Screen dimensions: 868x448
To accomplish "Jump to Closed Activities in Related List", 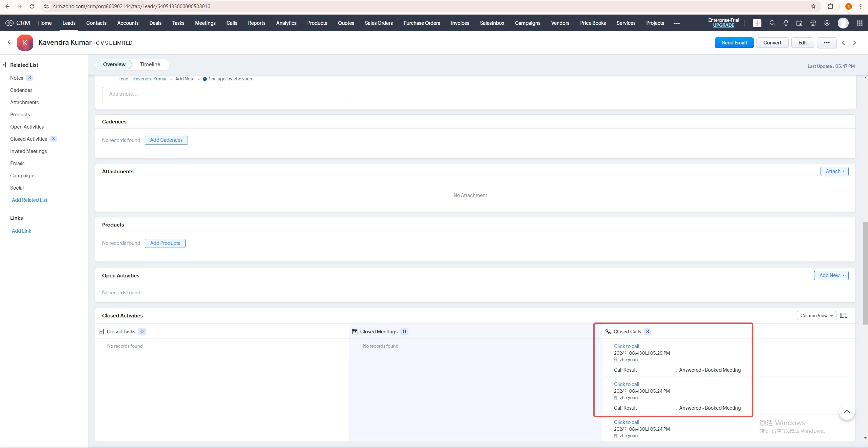I will click(x=28, y=139).
